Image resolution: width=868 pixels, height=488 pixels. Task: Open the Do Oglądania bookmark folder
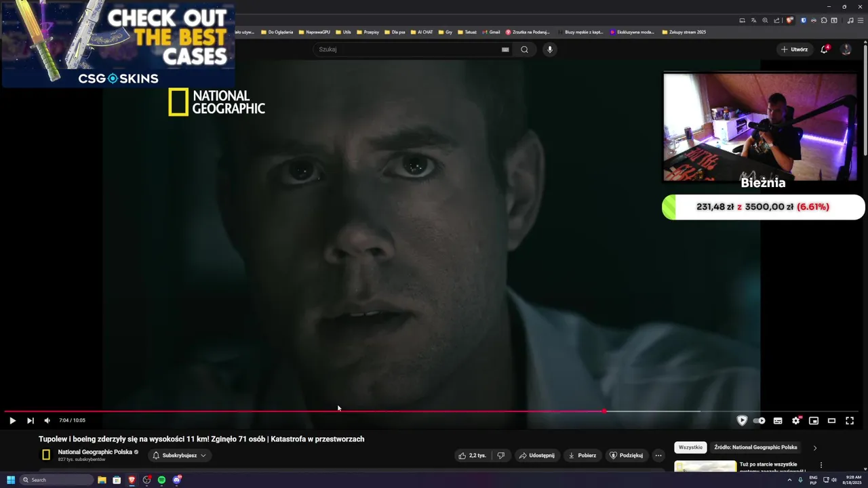pyautogui.click(x=277, y=32)
